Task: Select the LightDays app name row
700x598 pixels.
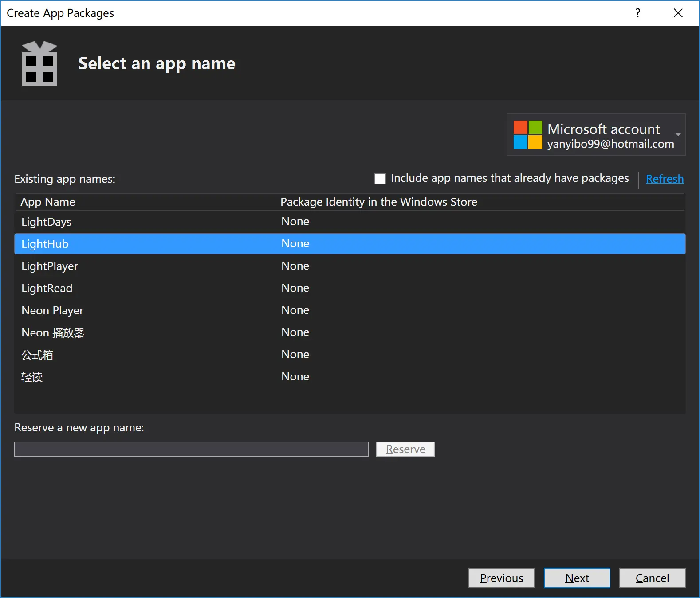Action: [x=47, y=222]
